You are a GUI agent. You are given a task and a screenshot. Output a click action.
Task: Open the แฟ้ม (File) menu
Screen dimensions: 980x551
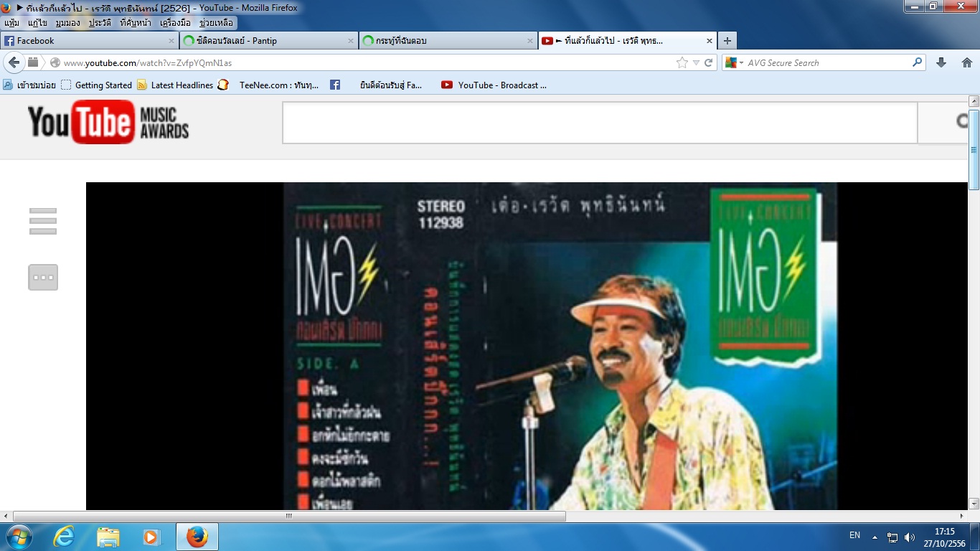(x=11, y=23)
